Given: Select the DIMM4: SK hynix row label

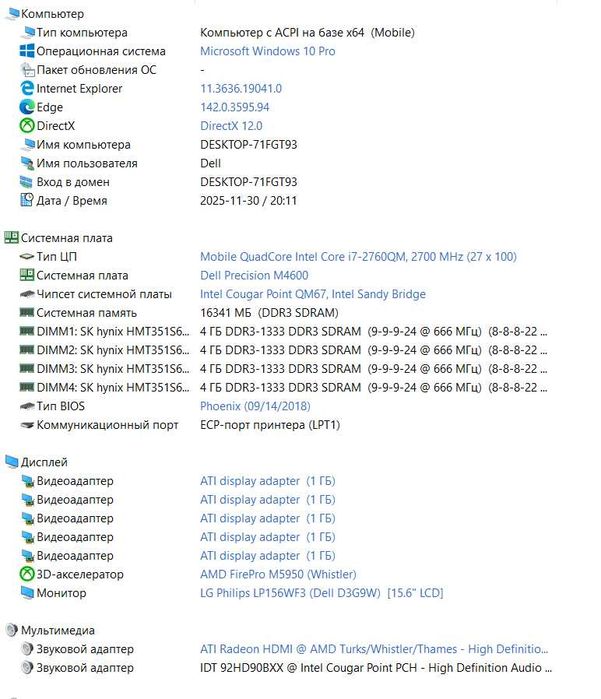Looking at the screenshot, I should click(x=113, y=387).
